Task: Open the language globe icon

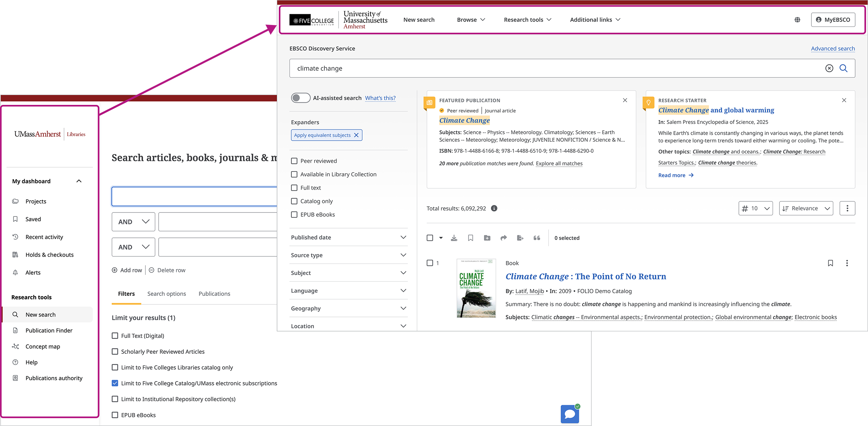Action: coord(797,20)
